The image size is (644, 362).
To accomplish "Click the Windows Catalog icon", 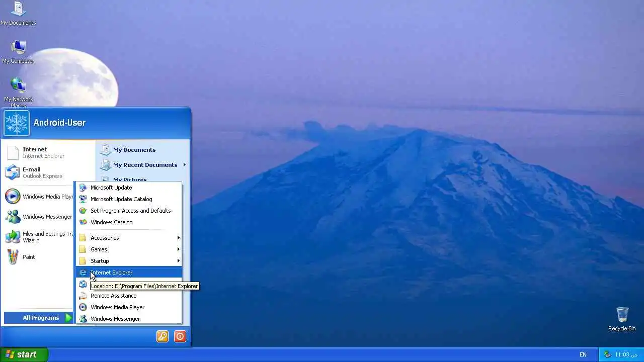I will coord(83,222).
